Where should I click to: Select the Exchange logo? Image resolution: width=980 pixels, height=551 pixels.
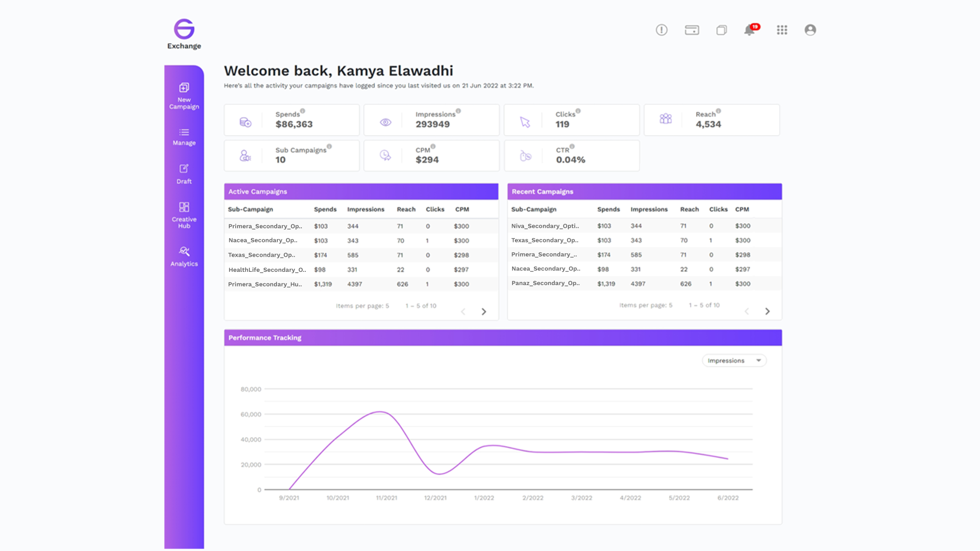click(x=184, y=33)
